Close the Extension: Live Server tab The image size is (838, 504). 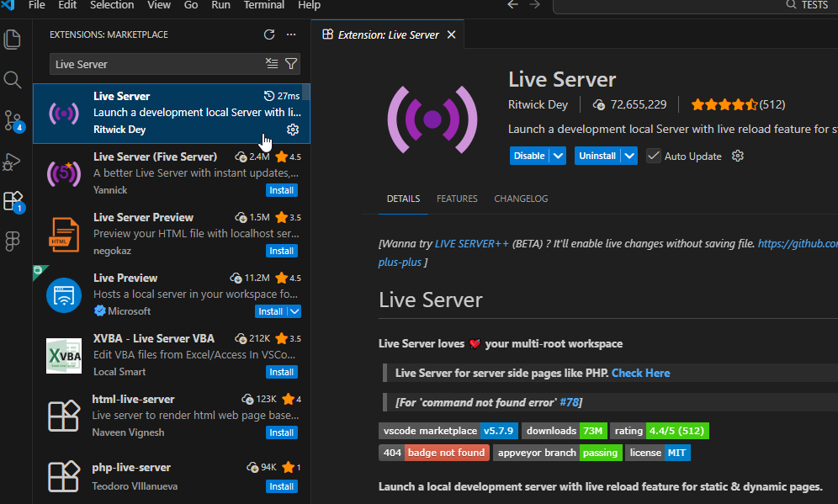point(452,34)
